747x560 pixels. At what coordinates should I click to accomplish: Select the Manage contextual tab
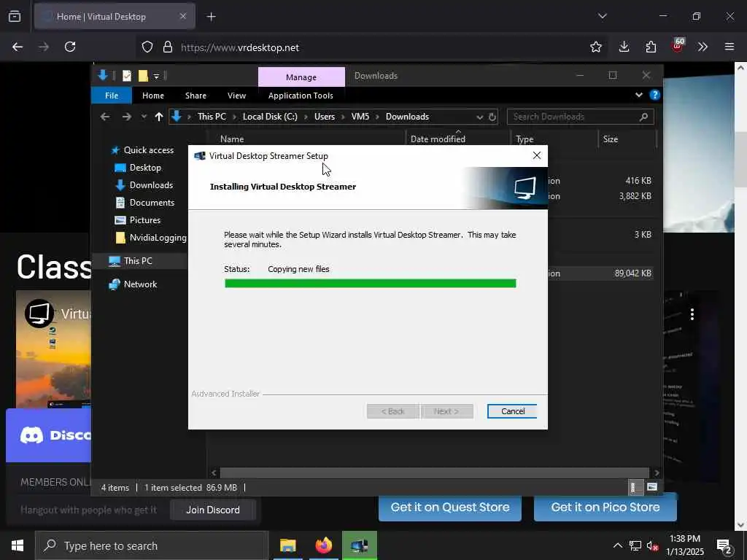(x=301, y=77)
